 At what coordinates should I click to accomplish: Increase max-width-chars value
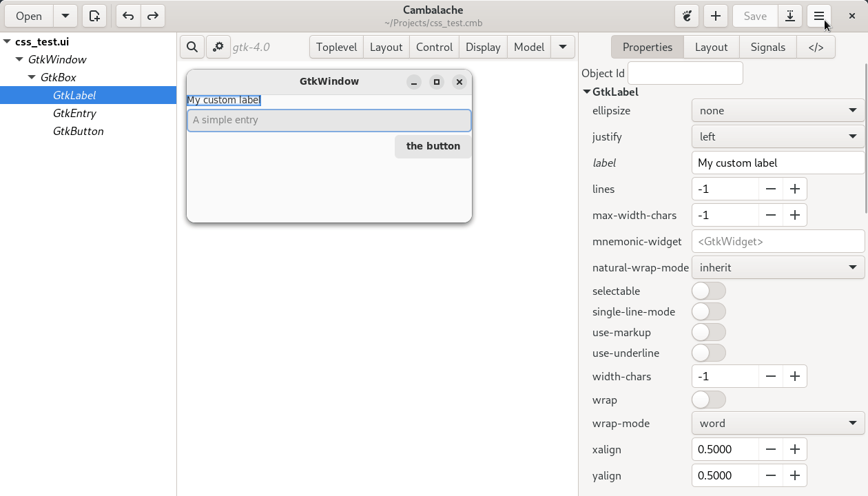coord(795,215)
